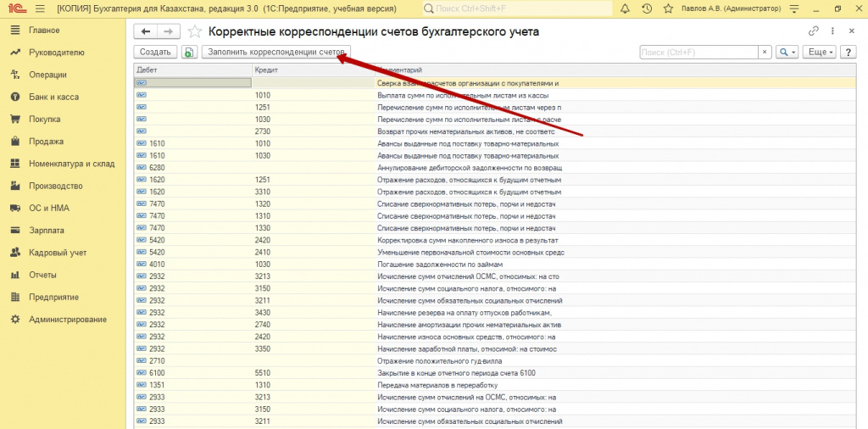Viewport: 868px width, 429px height.
Task: Open the 1C main menu hamburger icon
Action: tap(40, 8)
